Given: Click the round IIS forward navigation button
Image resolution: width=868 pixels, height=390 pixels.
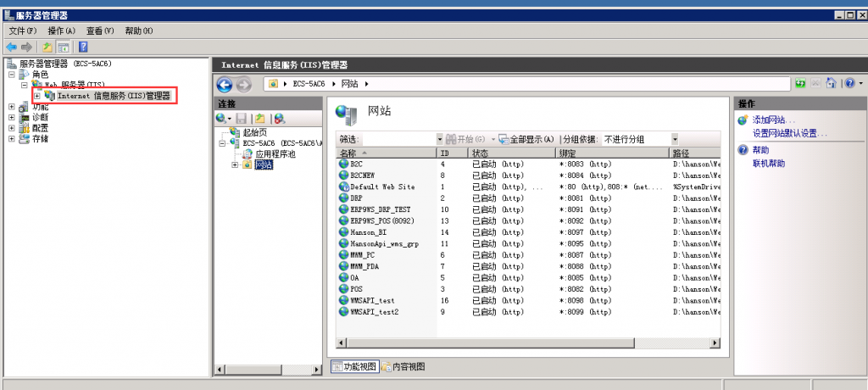Looking at the screenshot, I should coord(243,85).
